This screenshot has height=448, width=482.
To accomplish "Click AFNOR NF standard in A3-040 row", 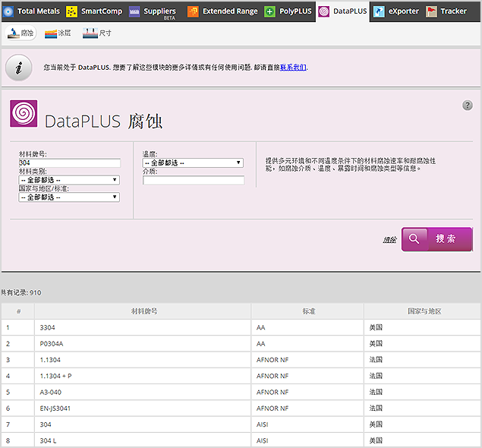I will tap(273, 393).
